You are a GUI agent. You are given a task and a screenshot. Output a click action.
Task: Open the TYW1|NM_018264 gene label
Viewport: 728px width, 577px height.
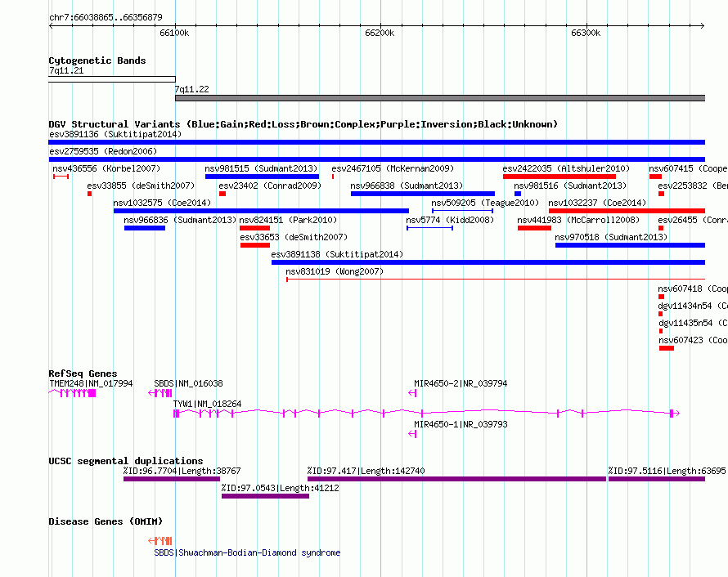click(x=208, y=404)
